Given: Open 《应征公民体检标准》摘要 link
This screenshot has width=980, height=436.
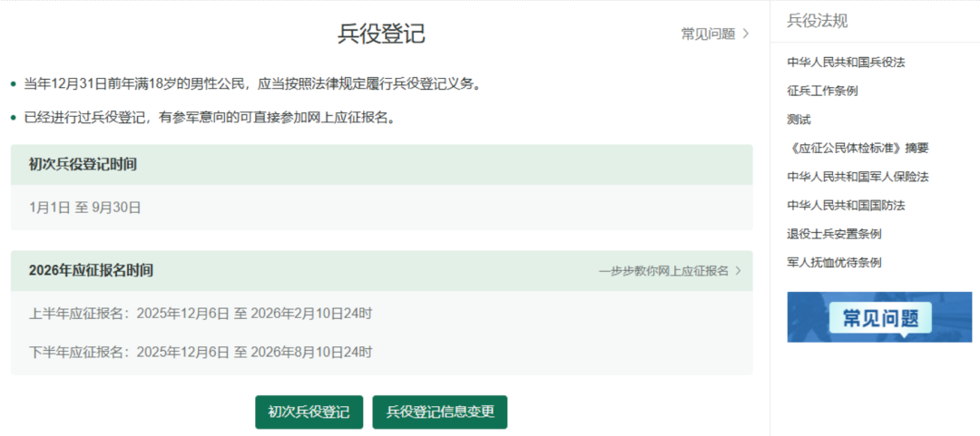Looking at the screenshot, I should click(857, 148).
